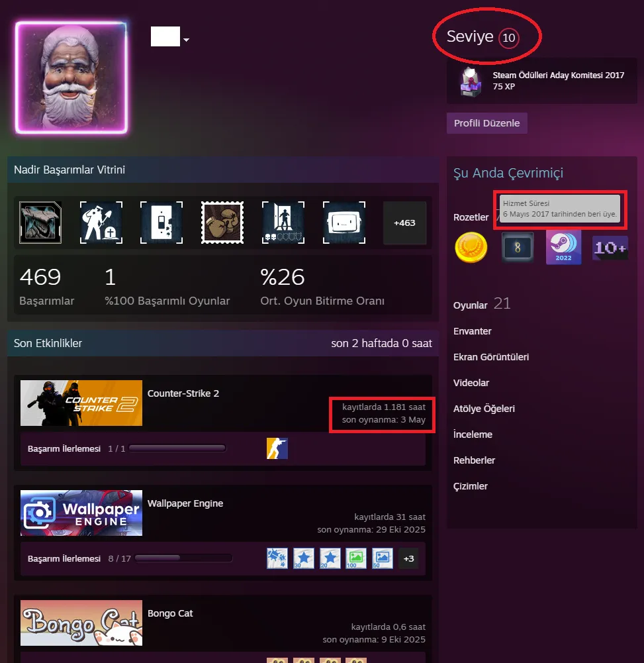
Task: Open the light switch achievement icon
Action: (x=161, y=223)
